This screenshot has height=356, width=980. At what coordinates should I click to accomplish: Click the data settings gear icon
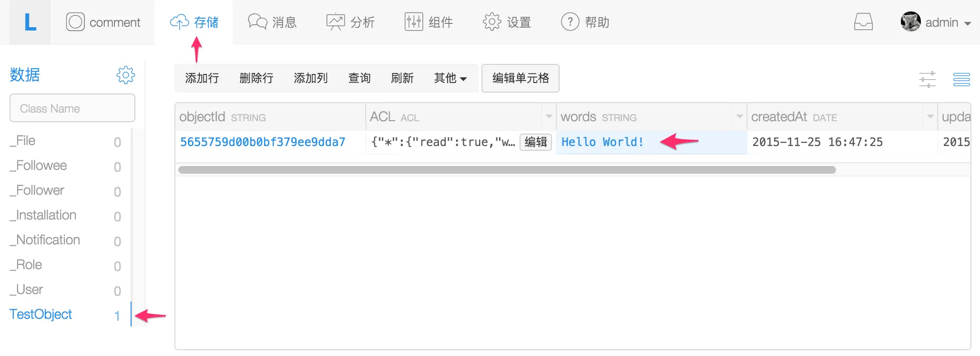tap(126, 75)
